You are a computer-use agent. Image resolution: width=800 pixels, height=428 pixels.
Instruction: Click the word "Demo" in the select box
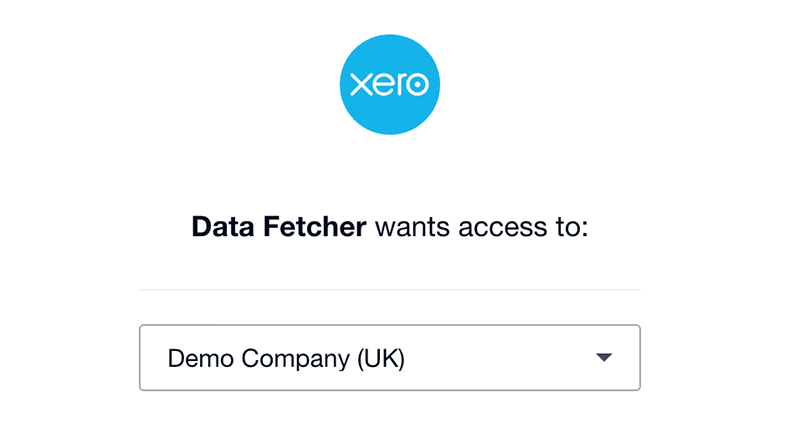pyautogui.click(x=201, y=358)
